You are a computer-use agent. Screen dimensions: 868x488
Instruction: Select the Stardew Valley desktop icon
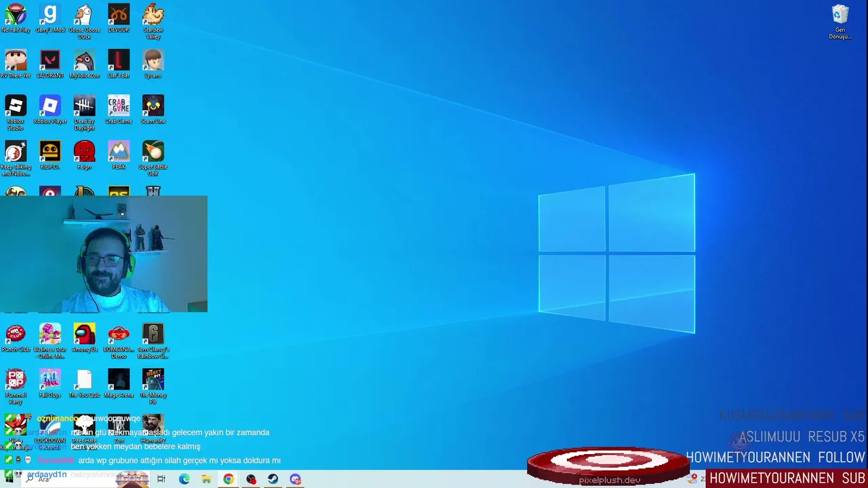click(x=153, y=22)
